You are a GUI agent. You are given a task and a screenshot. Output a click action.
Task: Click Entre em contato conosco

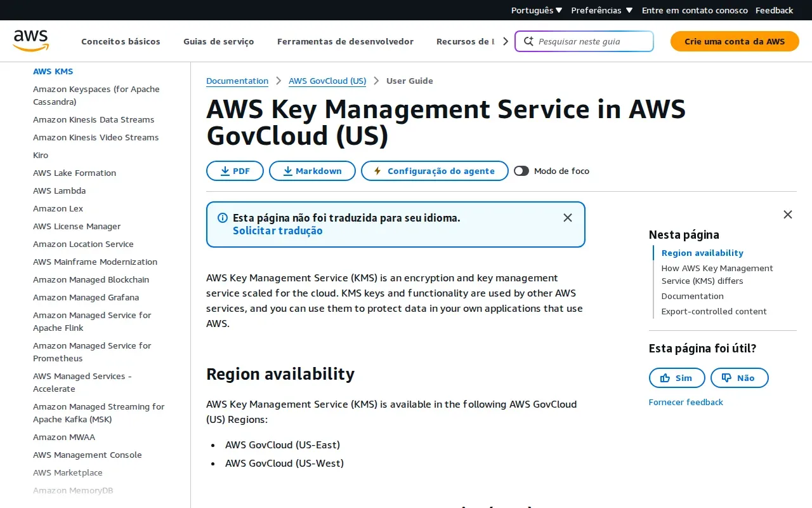(695, 10)
